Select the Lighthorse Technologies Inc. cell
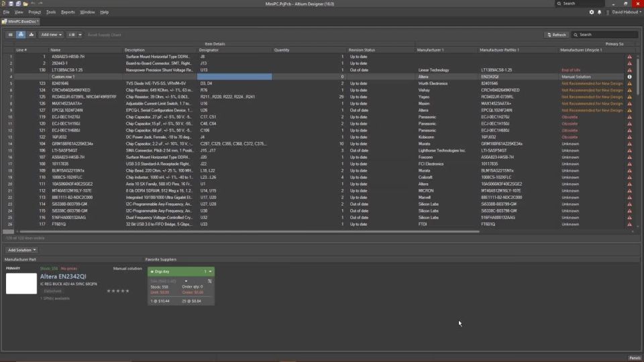 point(447,151)
